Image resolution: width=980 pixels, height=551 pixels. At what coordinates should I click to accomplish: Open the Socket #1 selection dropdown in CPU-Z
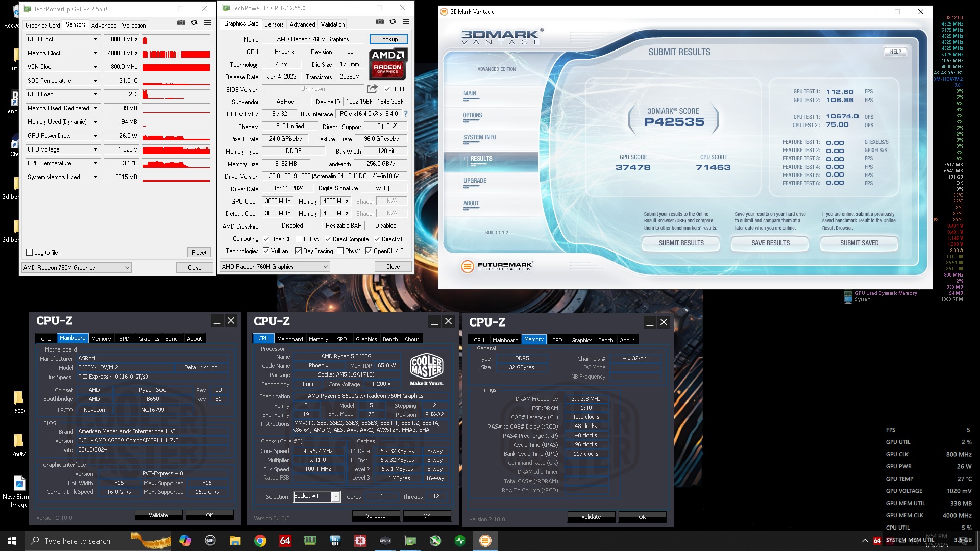point(335,497)
